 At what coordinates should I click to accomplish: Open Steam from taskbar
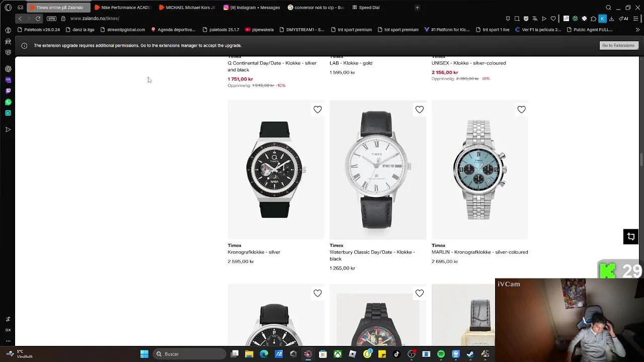[x=470, y=354]
